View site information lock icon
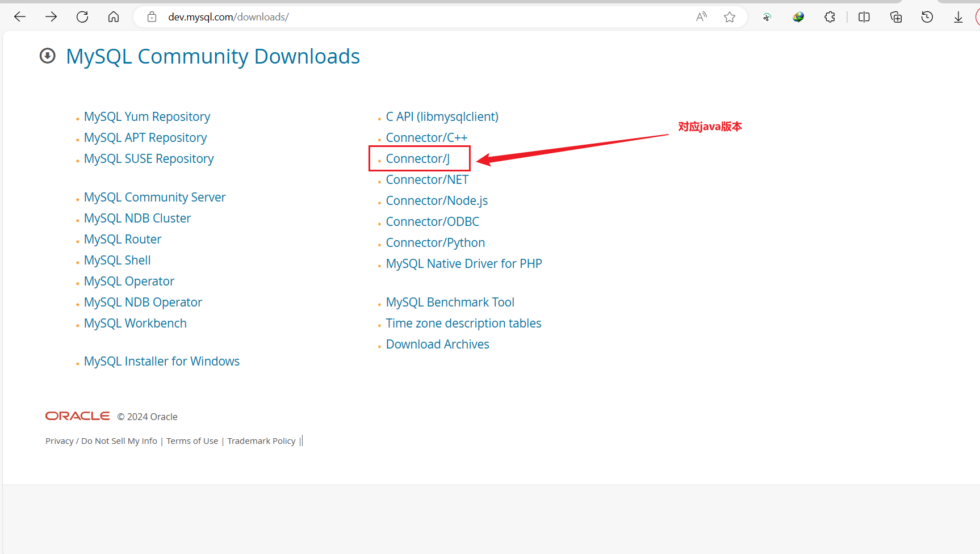The width and height of the screenshot is (980, 554). tap(152, 17)
